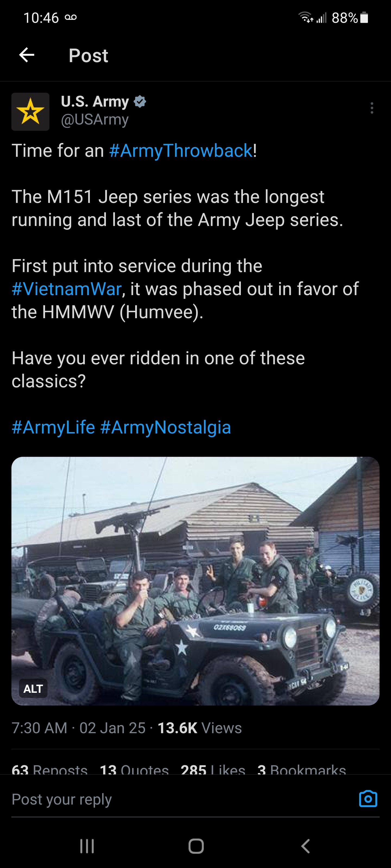Tap the #ArmyLife hashtag

(53, 427)
